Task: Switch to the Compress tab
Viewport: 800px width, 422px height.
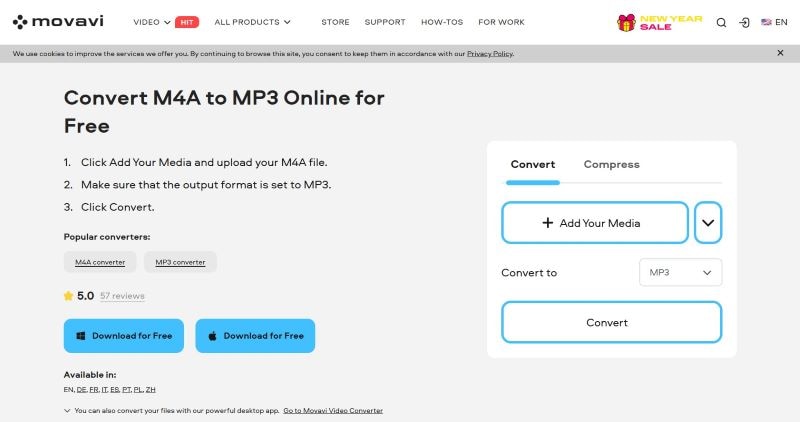Action: coord(611,164)
